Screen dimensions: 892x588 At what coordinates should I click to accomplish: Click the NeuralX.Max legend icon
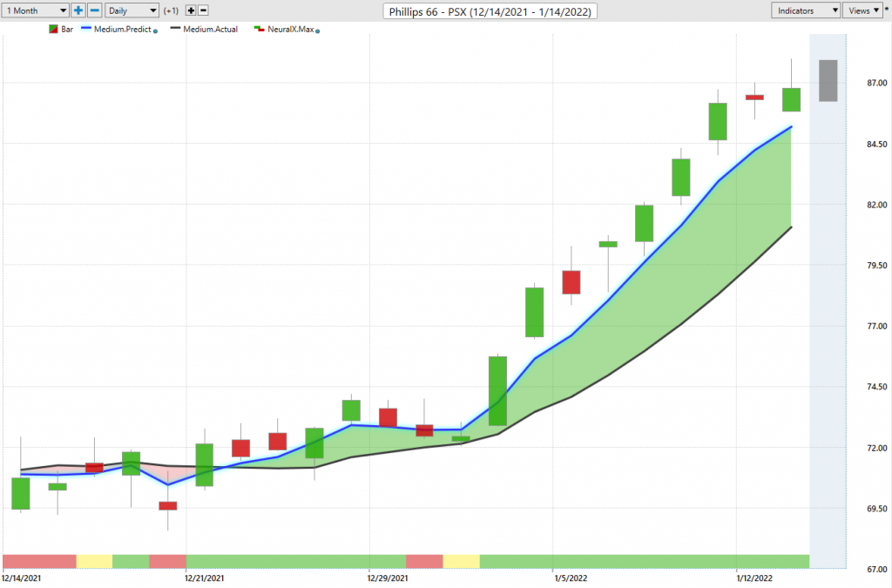pos(260,29)
